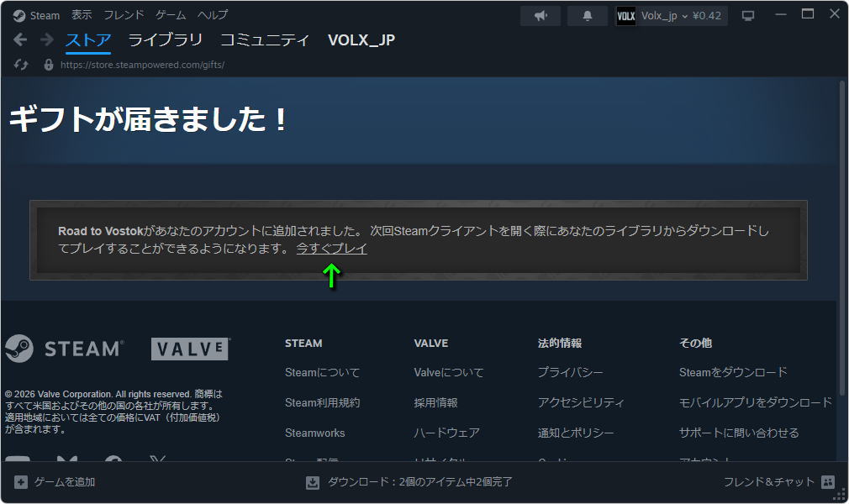Click the Valve logo in footer

click(x=191, y=349)
